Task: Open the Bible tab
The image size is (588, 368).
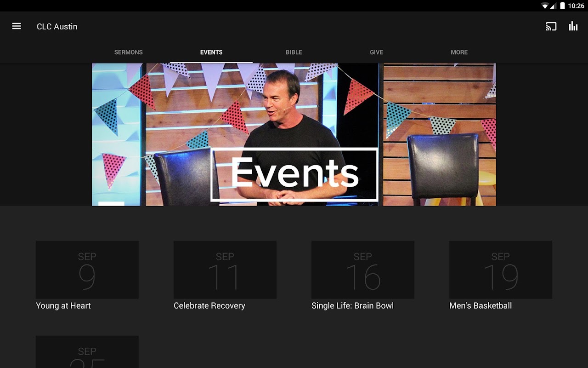Action: click(x=294, y=52)
